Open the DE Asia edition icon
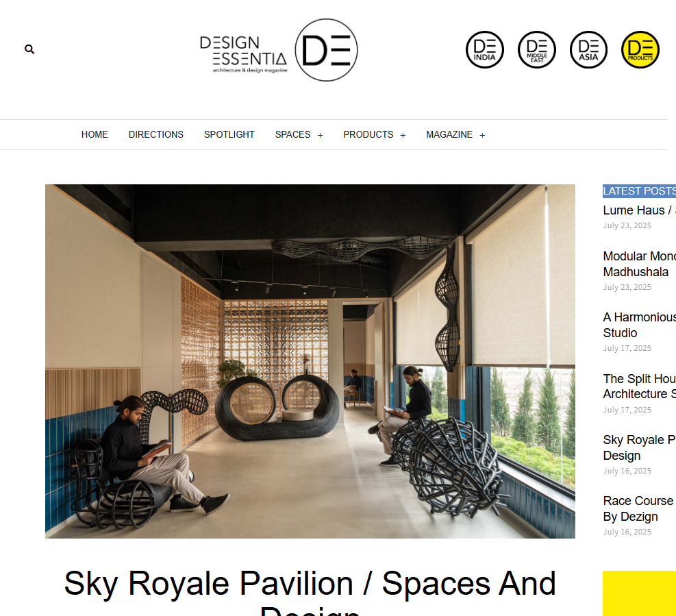The height and width of the screenshot is (616, 676). (588, 49)
